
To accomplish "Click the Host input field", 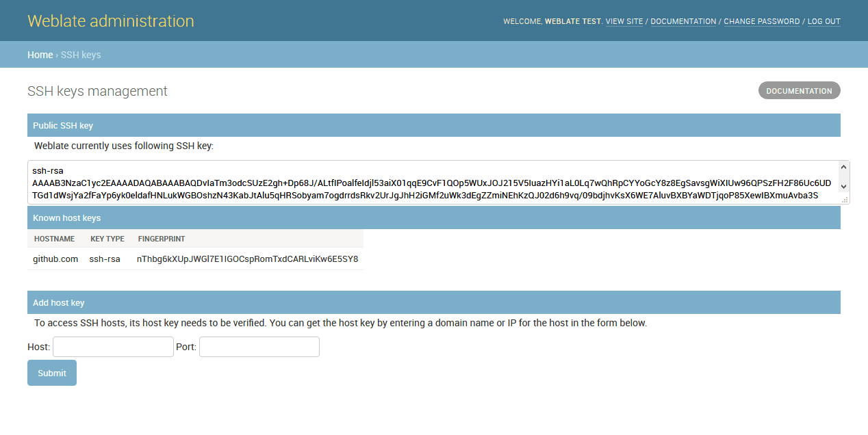I will 113,347.
